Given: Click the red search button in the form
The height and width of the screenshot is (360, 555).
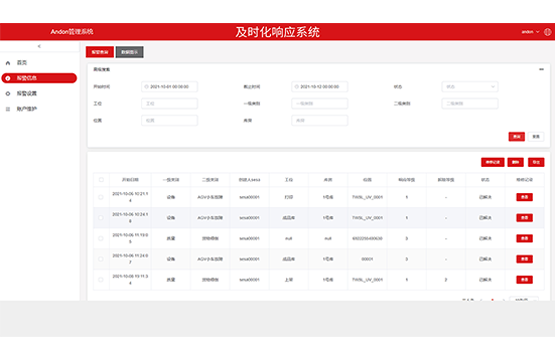Looking at the screenshot, I should click(x=516, y=137).
